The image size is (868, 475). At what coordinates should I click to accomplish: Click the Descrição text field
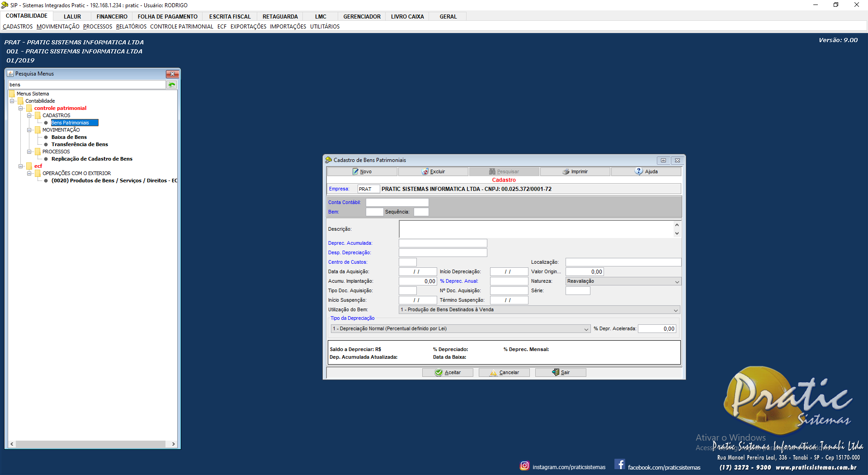pyautogui.click(x=536, y=229)
